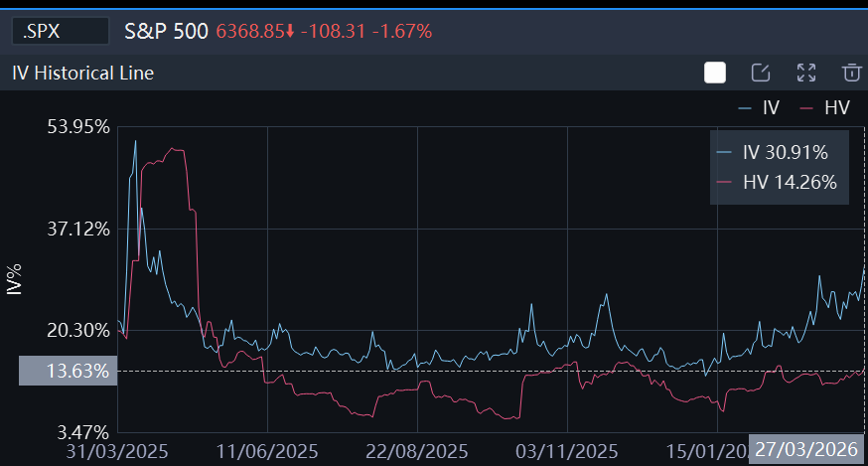Delete the IV Historical Line panel

tap(852, 73)
